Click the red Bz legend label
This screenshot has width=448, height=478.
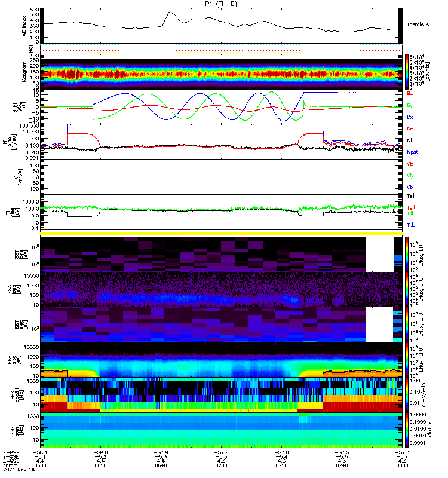410,93
